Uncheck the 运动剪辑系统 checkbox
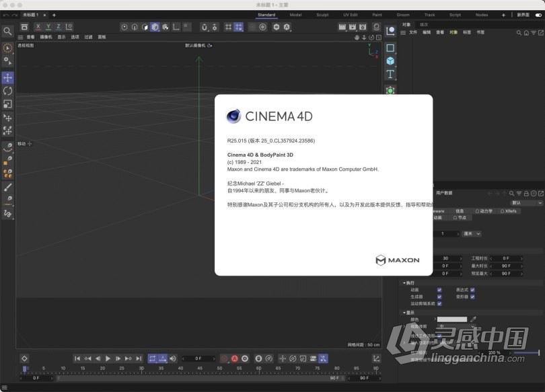 pyautogui.click(x=439, y=303)
